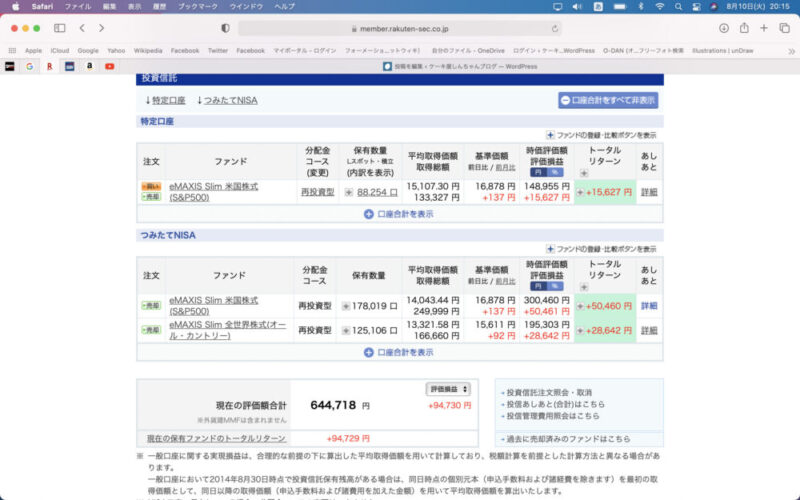The height and width of the screenshot is (500, 800).
Task: Open Spotlight search in menu bar
Action: point(678,7)
